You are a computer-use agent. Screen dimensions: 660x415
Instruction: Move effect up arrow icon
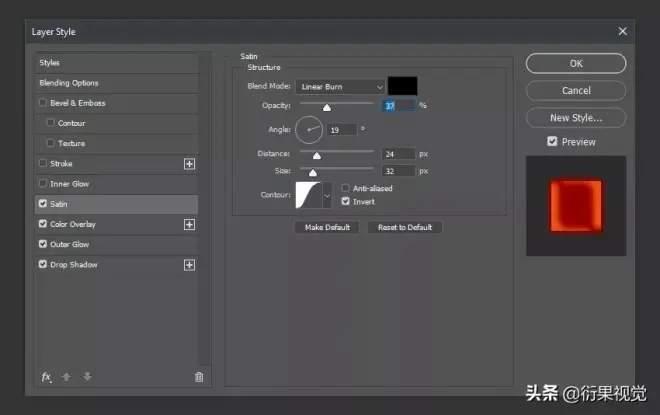click(x=67, y=377)
